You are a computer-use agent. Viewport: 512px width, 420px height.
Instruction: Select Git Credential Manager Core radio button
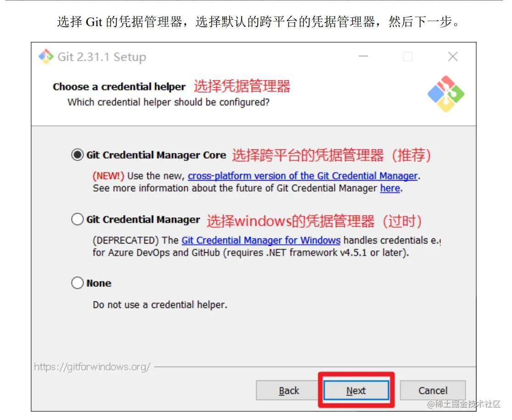(78, 154)
